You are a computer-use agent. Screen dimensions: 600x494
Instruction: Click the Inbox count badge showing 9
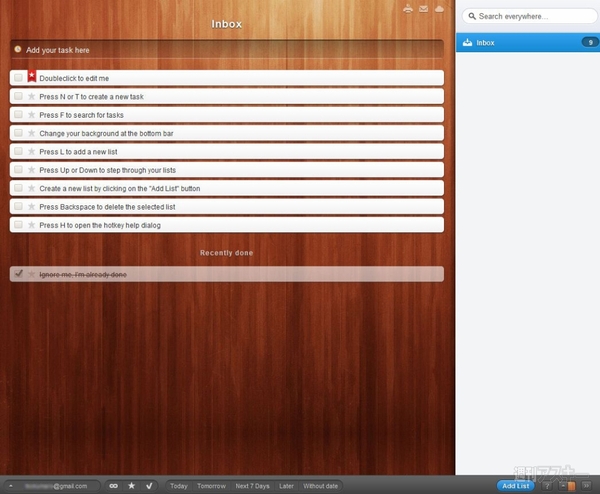coord(590,42)
